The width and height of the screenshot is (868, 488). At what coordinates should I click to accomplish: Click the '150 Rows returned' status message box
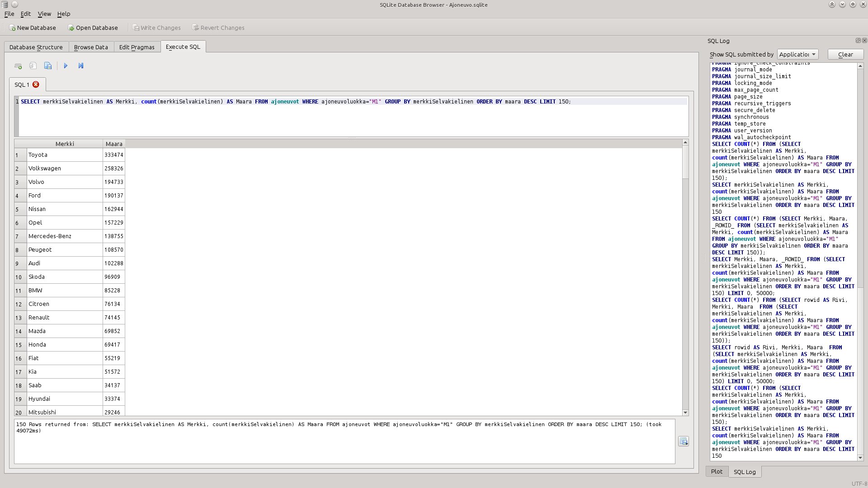coord(344,441)
